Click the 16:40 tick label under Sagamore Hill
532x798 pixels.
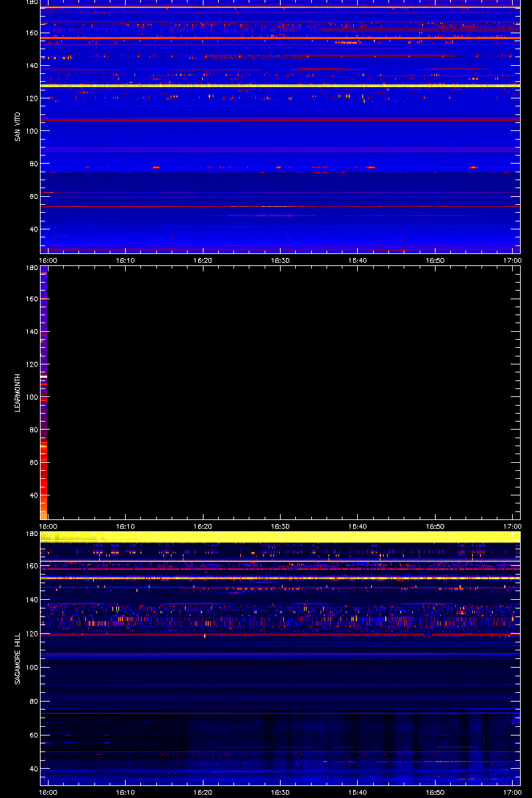click(358, 793)
